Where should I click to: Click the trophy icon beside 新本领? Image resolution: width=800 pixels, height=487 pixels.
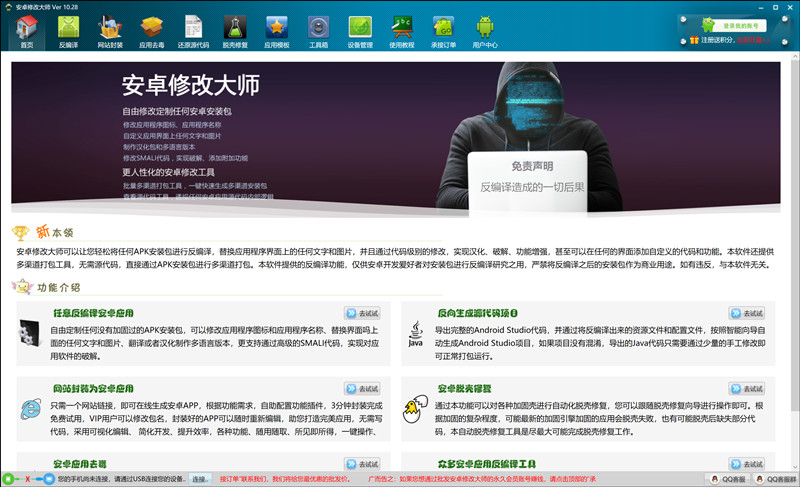(20, 233)
